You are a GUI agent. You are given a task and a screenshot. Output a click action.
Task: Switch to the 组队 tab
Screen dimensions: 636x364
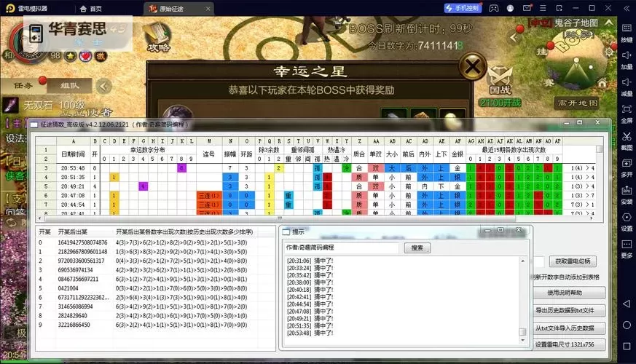pyautogui.click(x=70, y=85)
